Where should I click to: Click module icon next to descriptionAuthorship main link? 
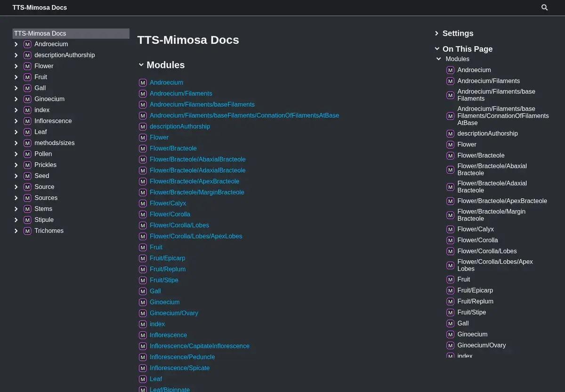(x=143, y=127)
